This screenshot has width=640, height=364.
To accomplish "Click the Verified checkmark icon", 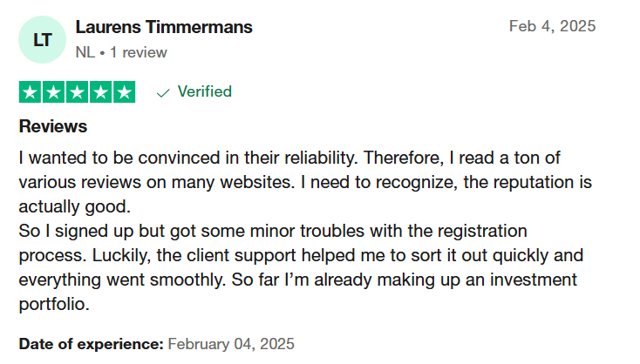I will coord(163,93).
